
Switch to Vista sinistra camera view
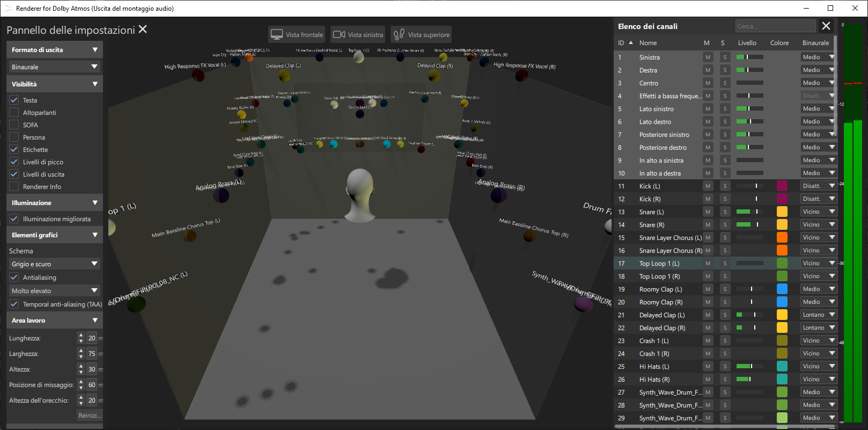(358, 35)
